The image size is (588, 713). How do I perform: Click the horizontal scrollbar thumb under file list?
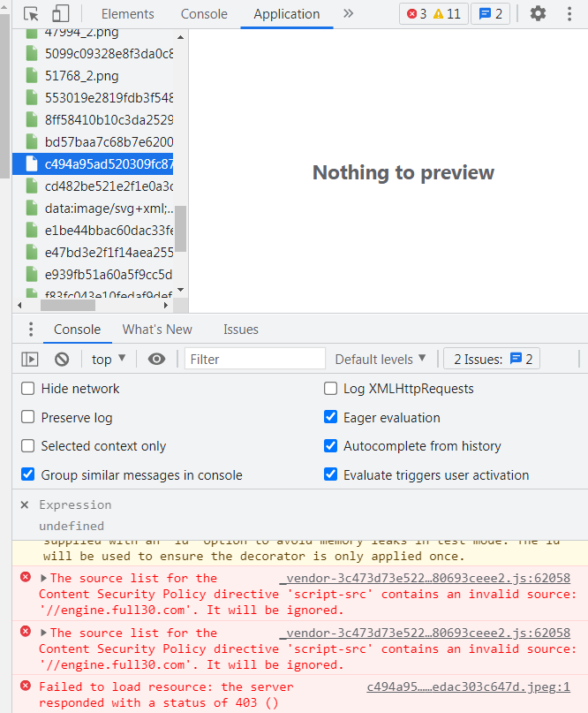[x=68, y=305]
